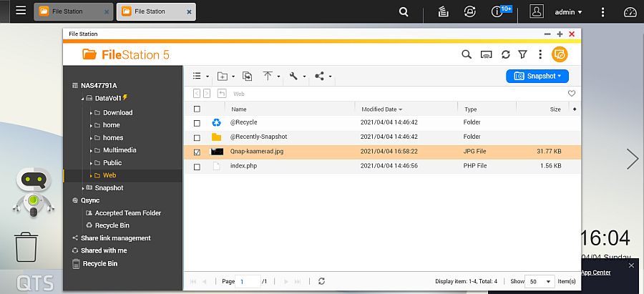Open Shared with me in sidebar
This screenshot has height=294, width=644.
(104, 250)
